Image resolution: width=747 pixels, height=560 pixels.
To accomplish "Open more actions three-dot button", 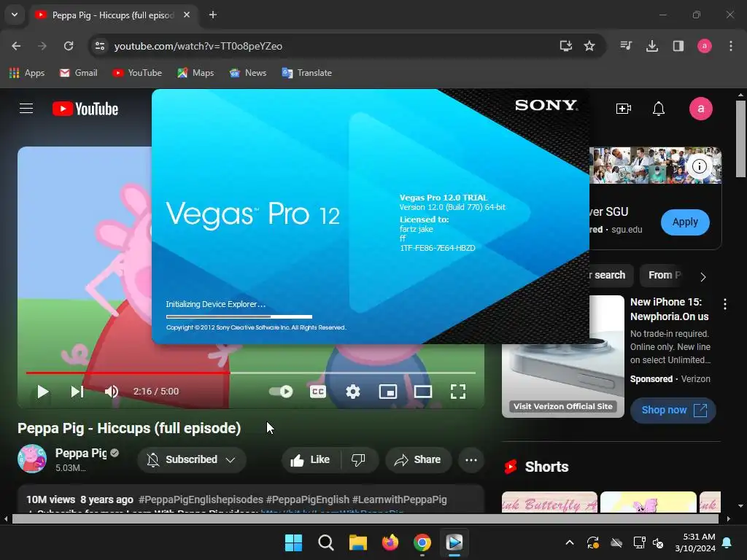I will [471, 459].
